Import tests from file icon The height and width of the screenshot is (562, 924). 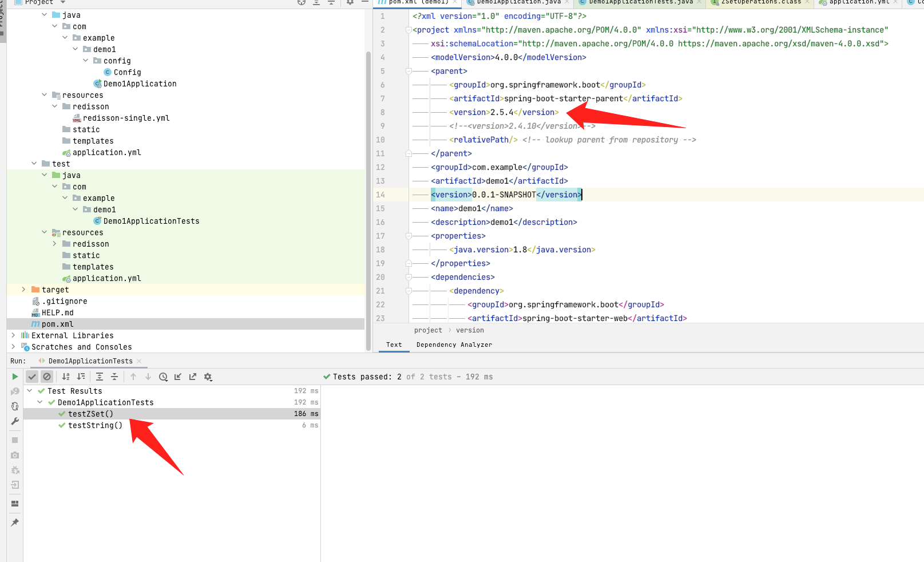[x=178, y=377]
